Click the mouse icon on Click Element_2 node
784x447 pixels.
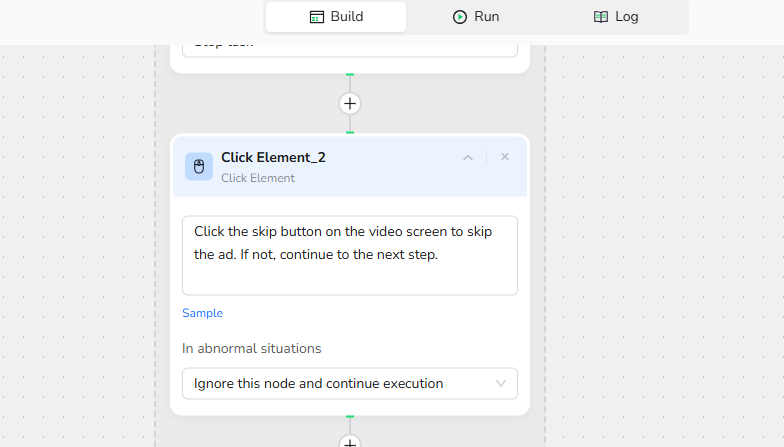click(x=199, y=166)
